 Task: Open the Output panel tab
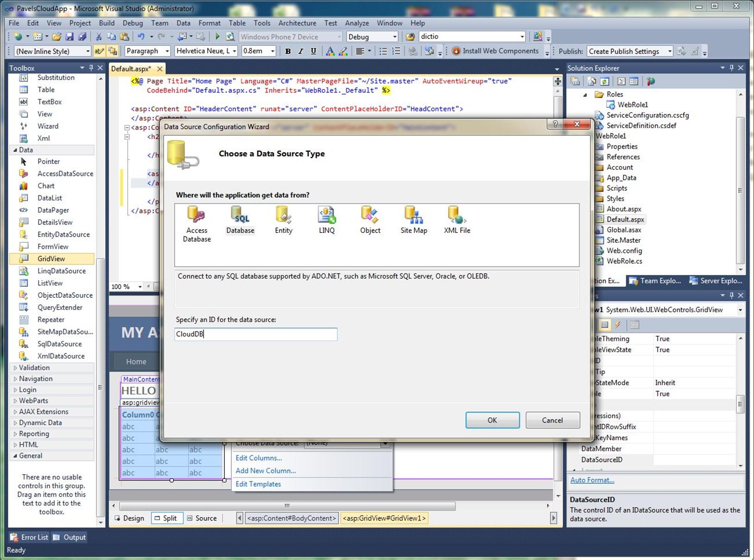point(70,537)
